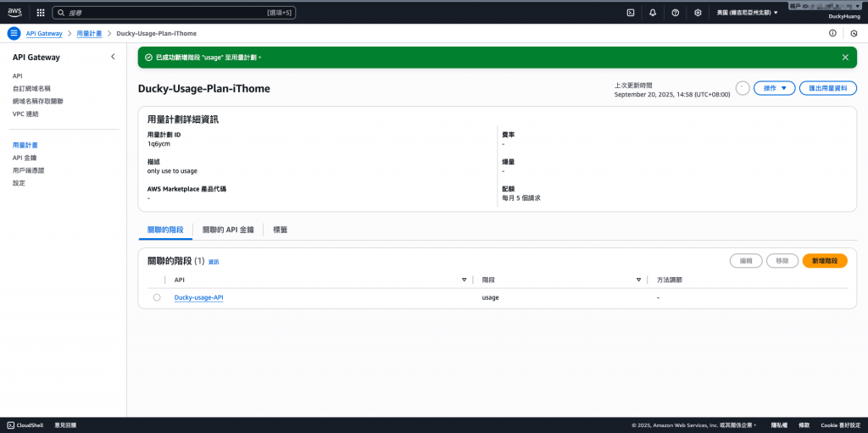
Task: Open the circular icon beside the info panel icon
Action: pos(854,33)
